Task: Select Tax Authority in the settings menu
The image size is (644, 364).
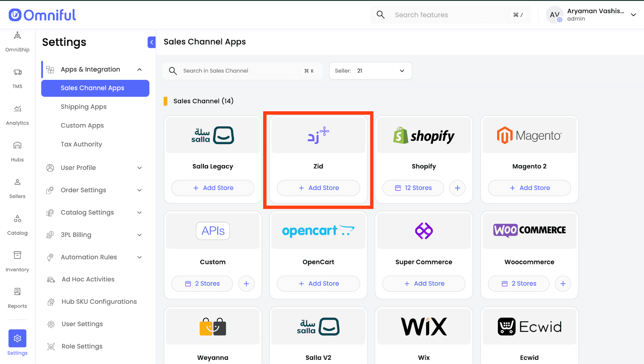Action: 81,144
